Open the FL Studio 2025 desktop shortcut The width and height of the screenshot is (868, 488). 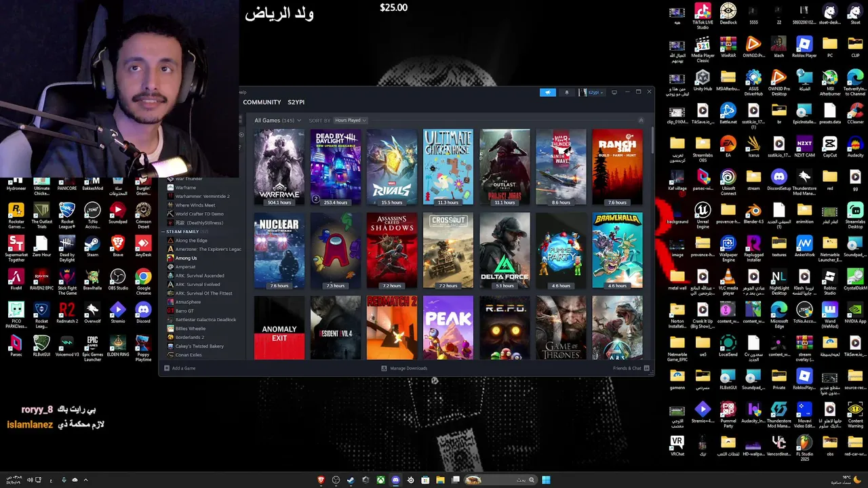point(804,448)
